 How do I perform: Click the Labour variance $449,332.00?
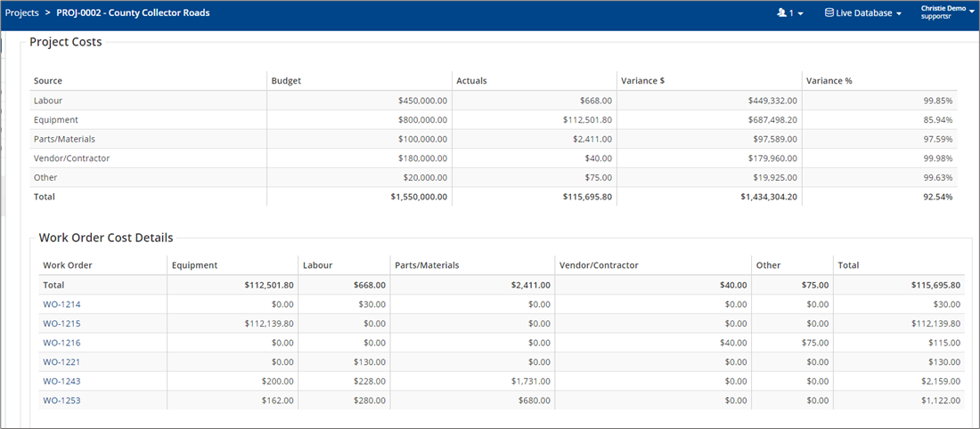pos(772,100)
